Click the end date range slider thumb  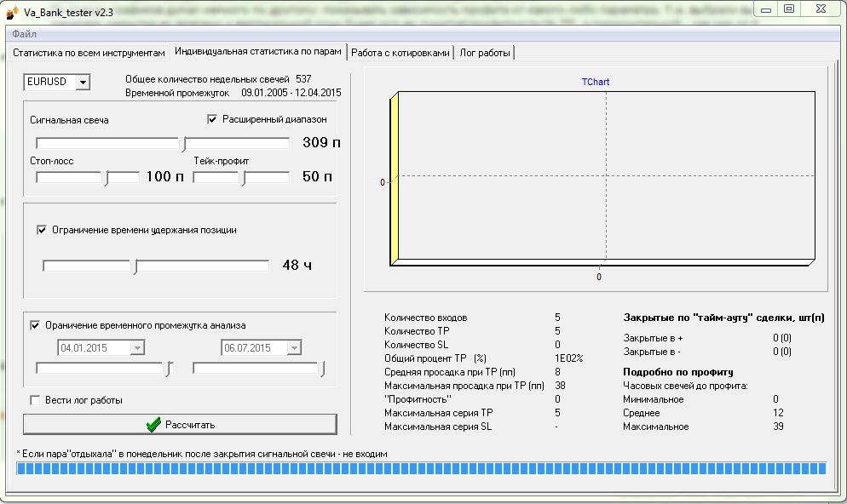coord(322,369)
